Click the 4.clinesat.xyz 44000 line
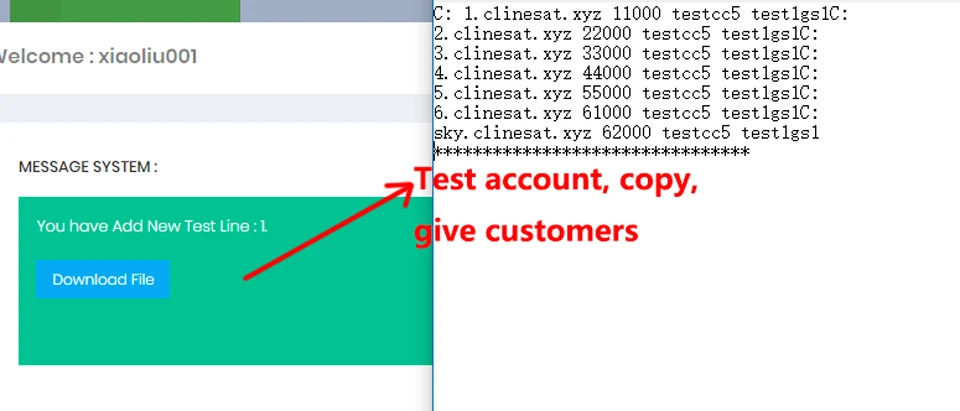960x411 pixels. (626, 74)
